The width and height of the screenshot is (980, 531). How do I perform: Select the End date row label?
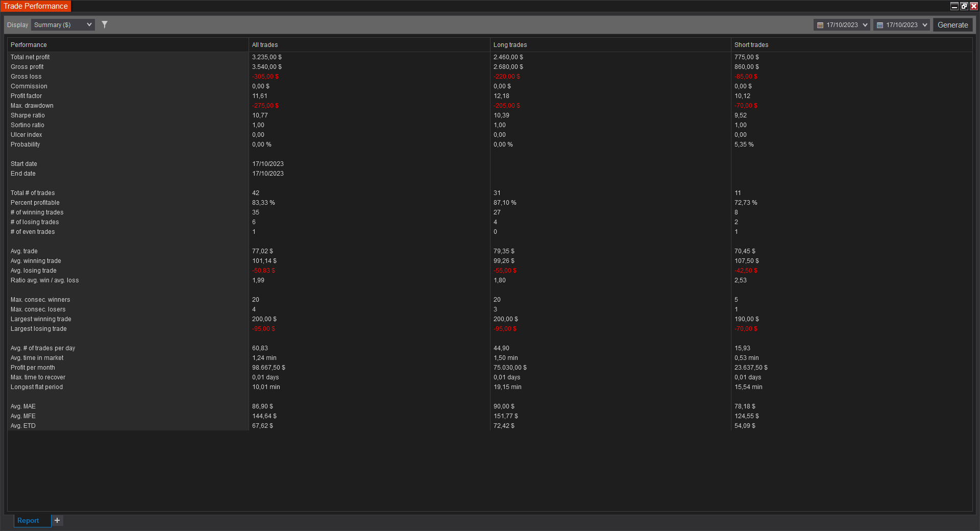tap(23, 174)
